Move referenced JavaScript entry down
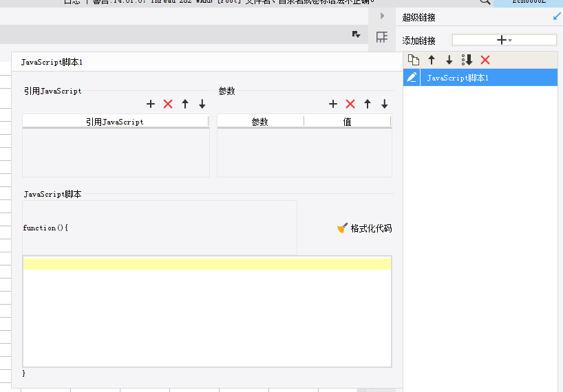Screen dimensions: 563x392 click(x=202, y=104)
